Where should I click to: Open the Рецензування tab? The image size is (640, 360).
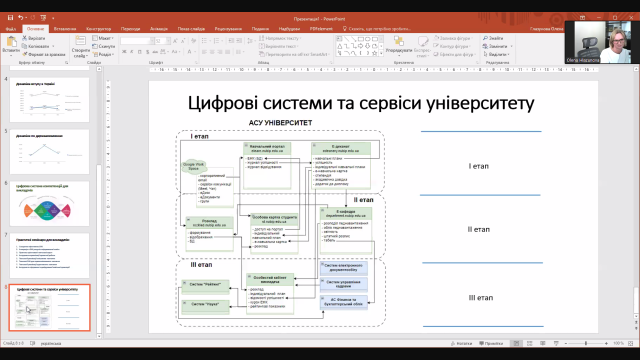[228, 29]
